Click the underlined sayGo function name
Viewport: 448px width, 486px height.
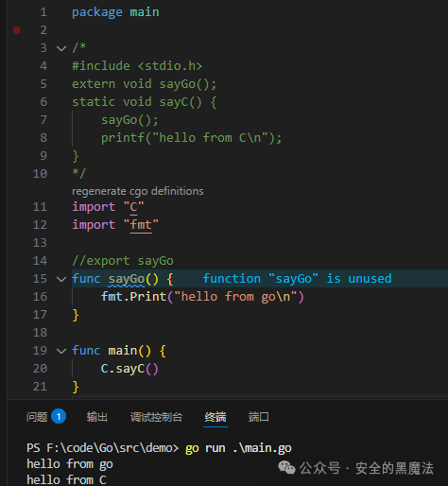click(127, 279)
